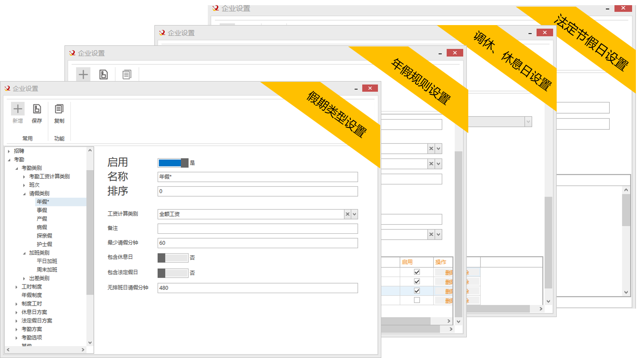The width and height of the screenshot is (644, 358).
Task: Expand the 招聘 tree node
Action: click(x=9, y=151)
